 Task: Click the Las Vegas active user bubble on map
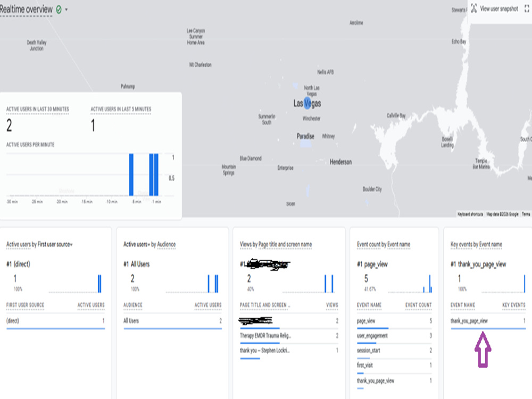(307, 103)
